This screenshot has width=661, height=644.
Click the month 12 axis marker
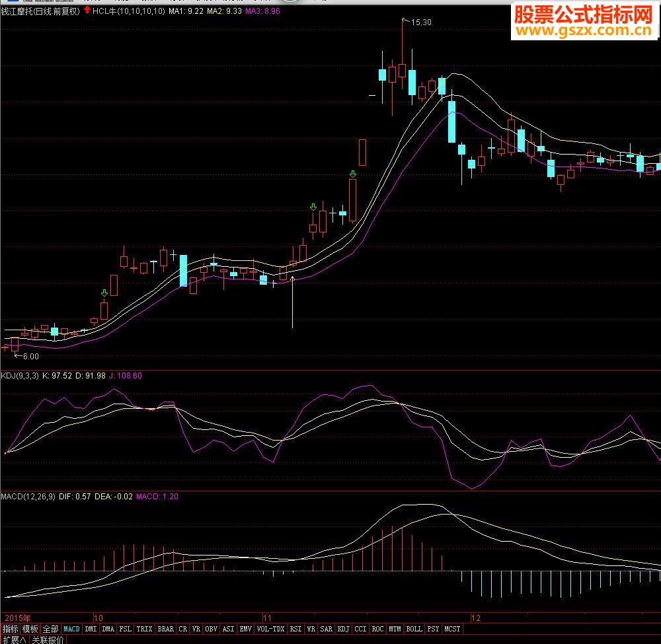476,618
